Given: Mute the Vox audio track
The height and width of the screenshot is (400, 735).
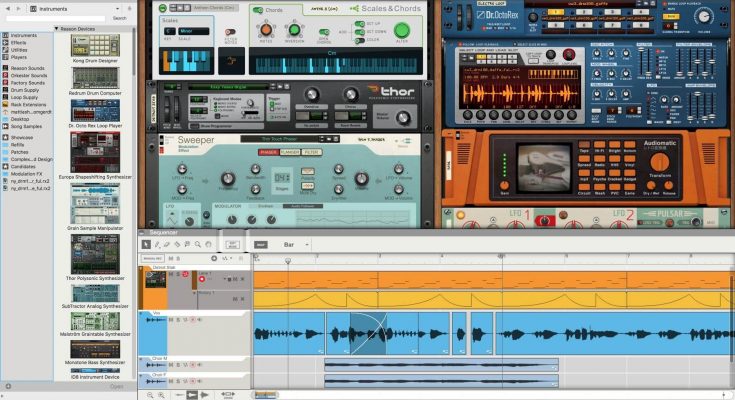Looking at the screenshot, I should pos(172,320).
